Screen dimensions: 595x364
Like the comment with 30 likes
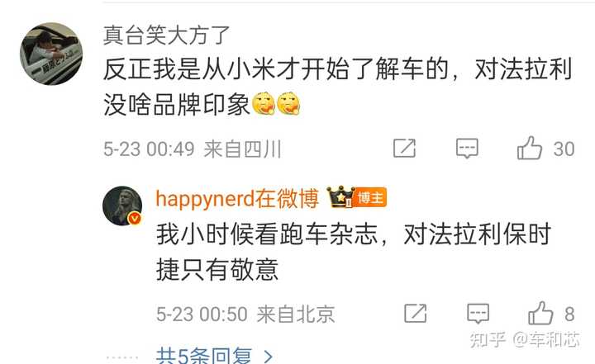click(530, 148)
